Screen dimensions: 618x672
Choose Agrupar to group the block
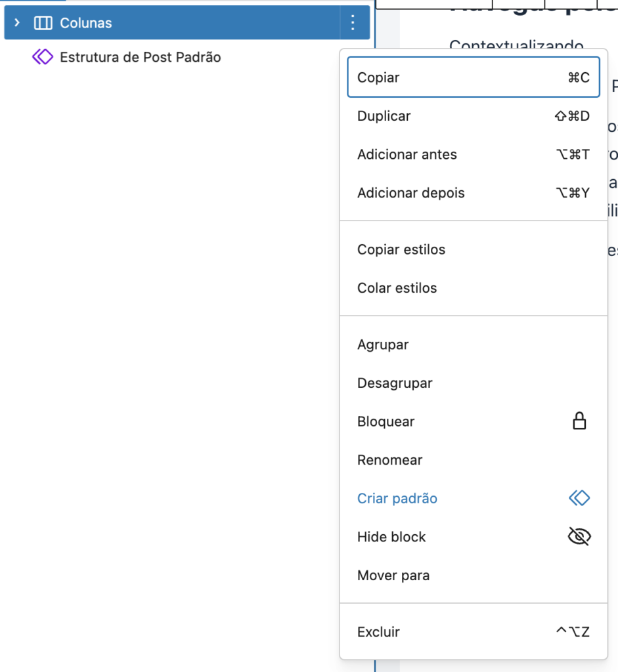(x=474, y=345)
